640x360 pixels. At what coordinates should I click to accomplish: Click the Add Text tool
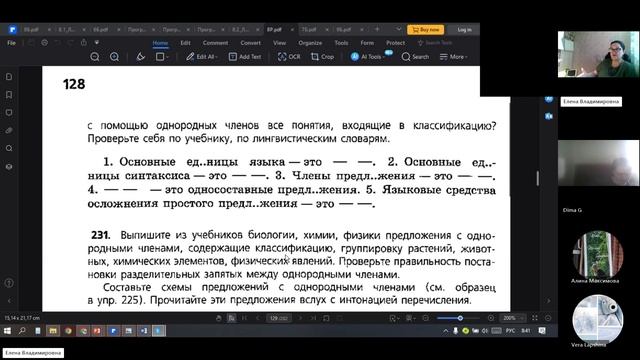(245, 57)
